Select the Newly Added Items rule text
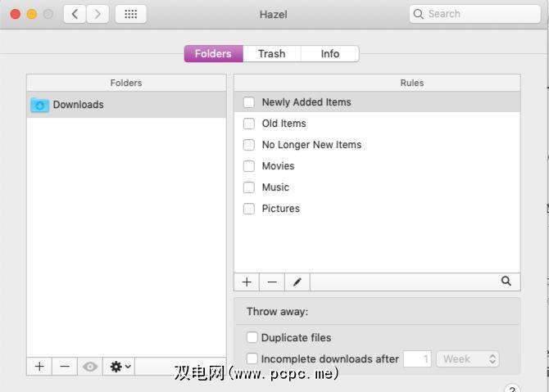The width and height of the screenshot is (549, 392). pos(306,102)
